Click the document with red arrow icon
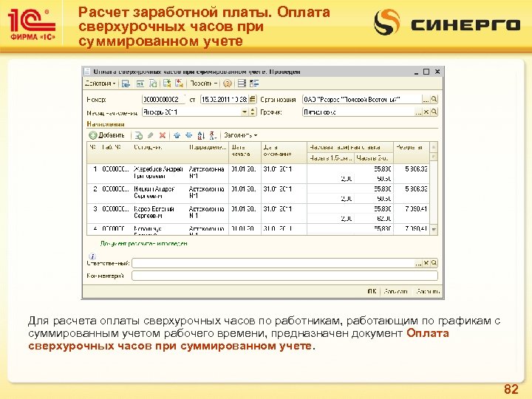 point(179,83)
